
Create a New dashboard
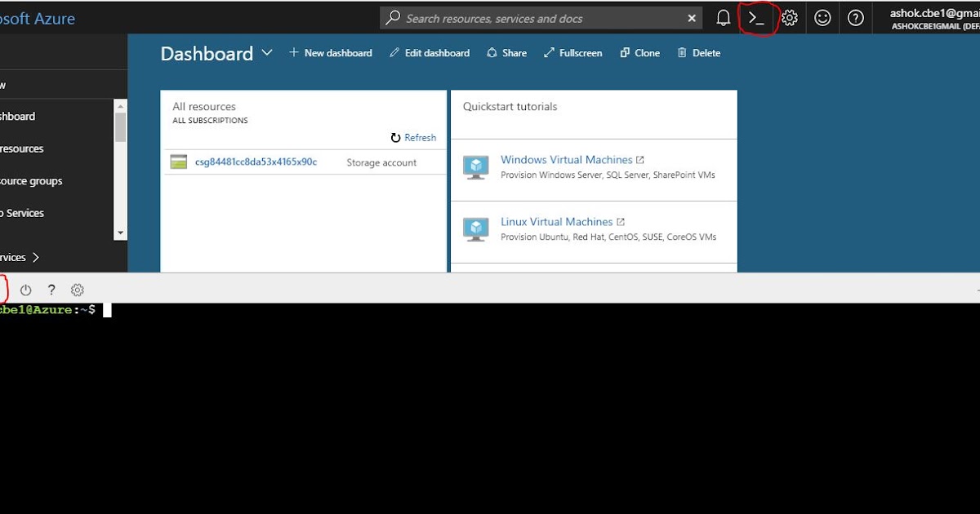(x=331, y=52)
